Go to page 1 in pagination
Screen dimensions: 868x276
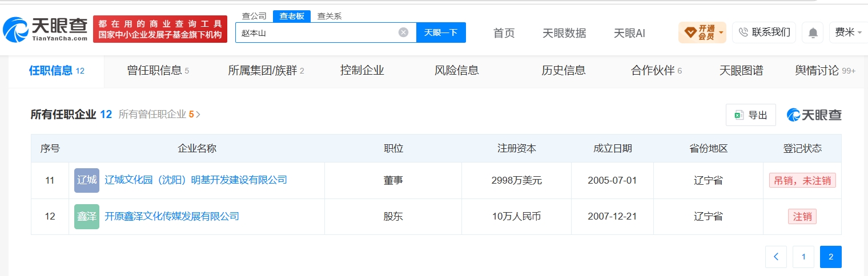(803, 257)
